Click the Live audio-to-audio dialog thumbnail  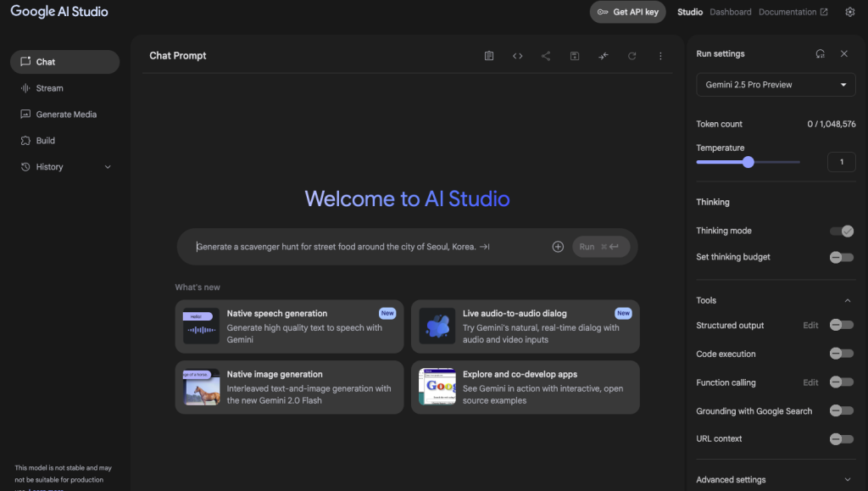click(x=437, y=326)
